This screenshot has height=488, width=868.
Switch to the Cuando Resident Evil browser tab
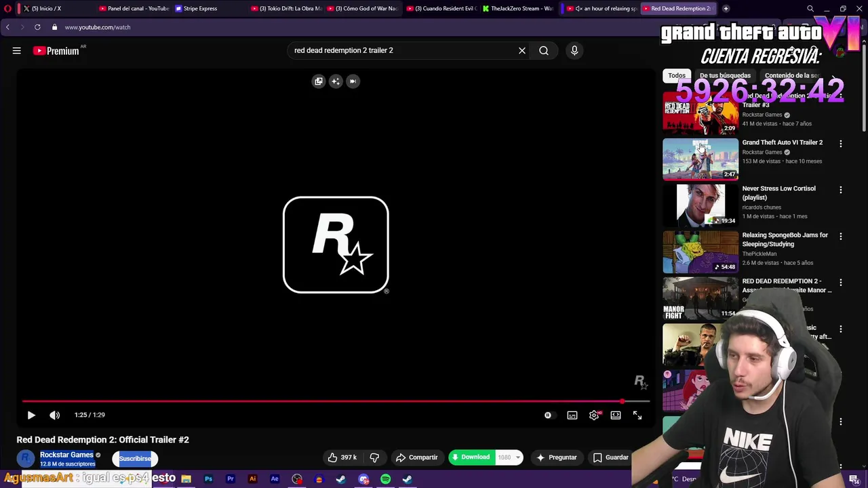pos(441,9)
